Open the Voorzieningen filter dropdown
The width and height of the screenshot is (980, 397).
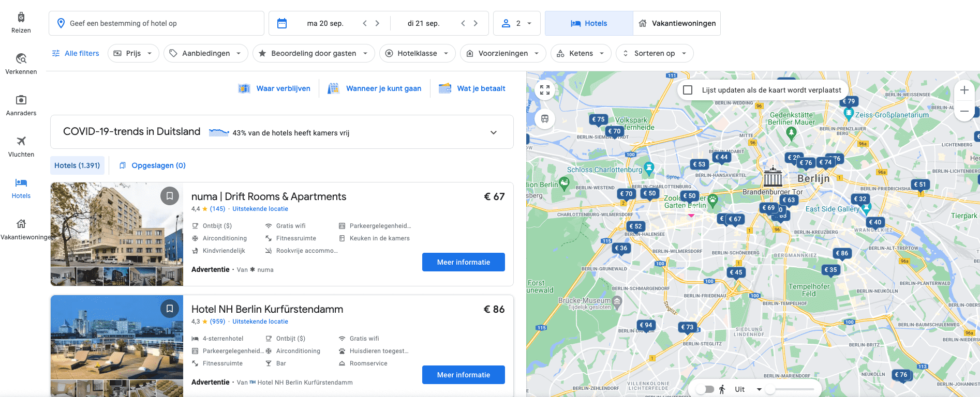coord(503,53)
